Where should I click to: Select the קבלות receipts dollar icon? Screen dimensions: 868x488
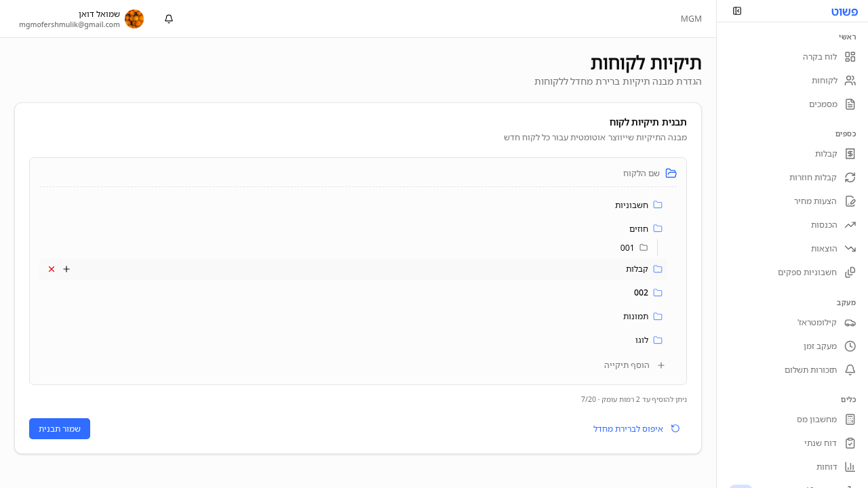850,154
